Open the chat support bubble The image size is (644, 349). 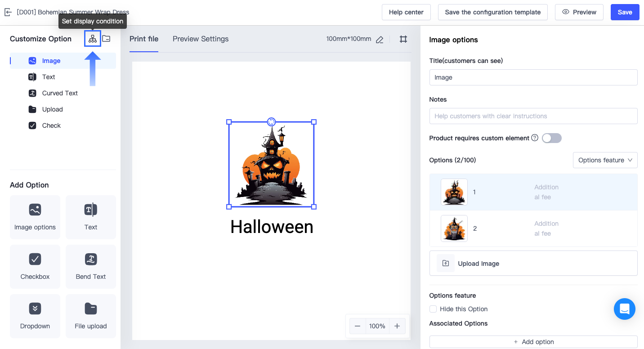pyautogui.click(x=624, y=309)
